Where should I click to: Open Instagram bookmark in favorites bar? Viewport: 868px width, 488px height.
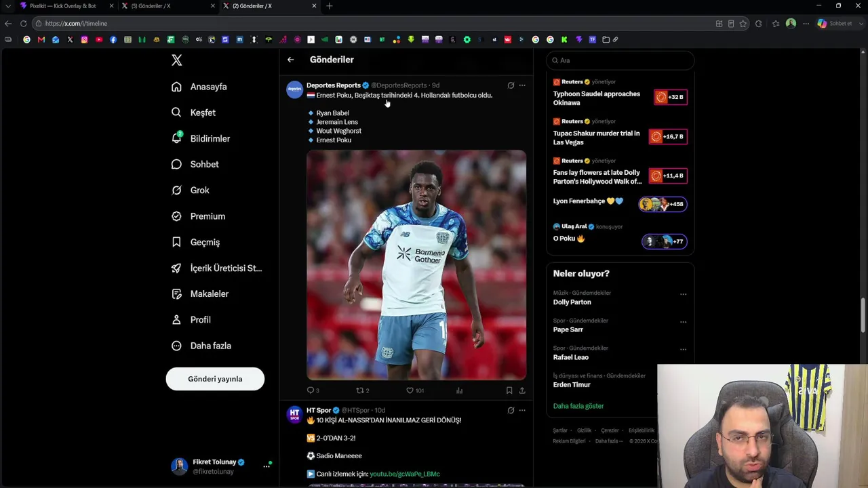[x=84, y=39]
